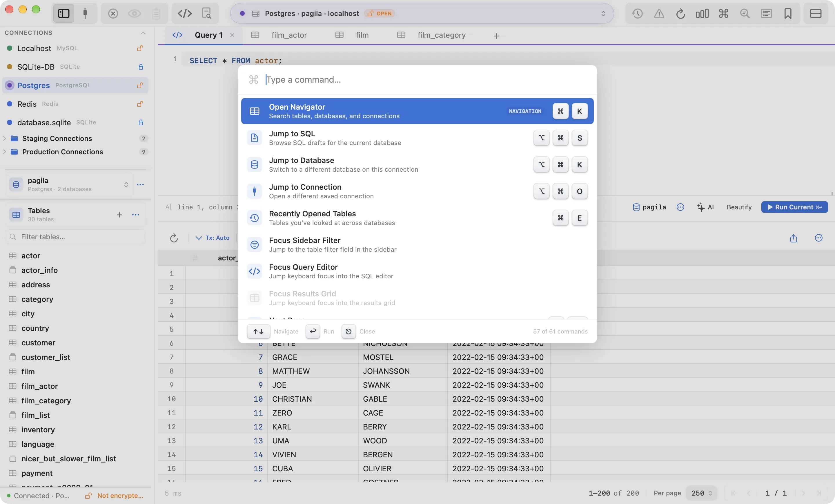Click the Type a command input
The image size is (835, 504).
point(417,80)
